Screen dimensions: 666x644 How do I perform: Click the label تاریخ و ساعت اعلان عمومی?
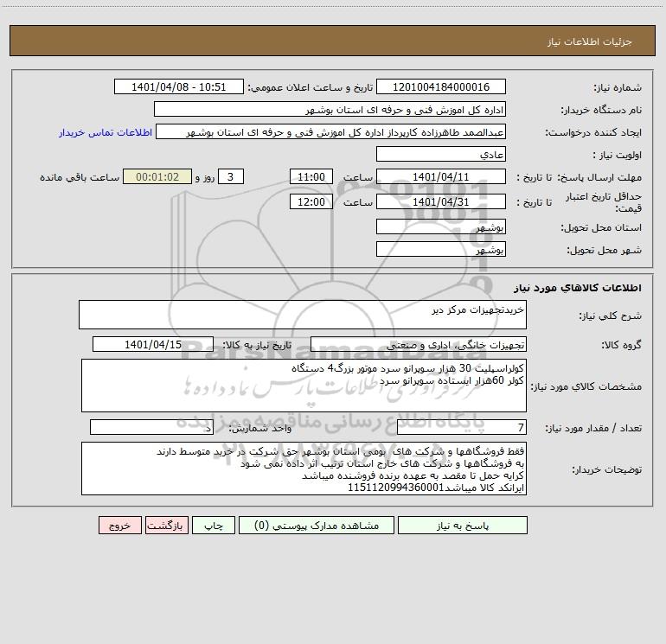point(311,87)
